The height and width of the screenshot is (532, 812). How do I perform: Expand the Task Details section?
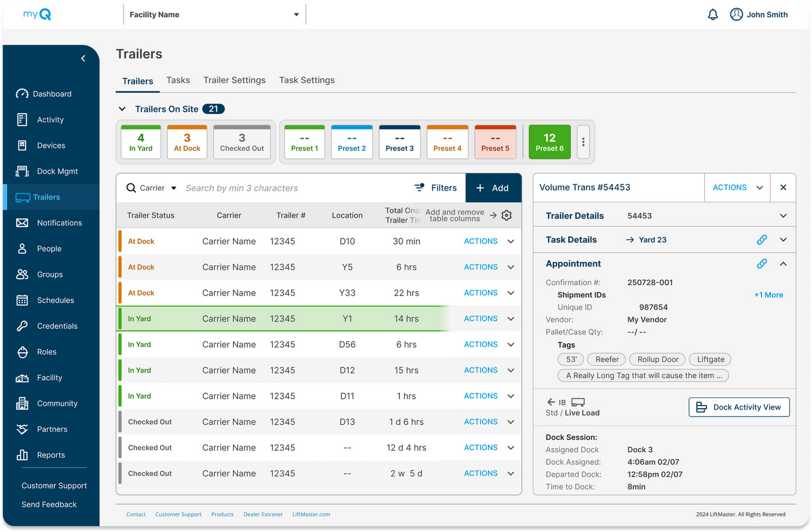tap(783, 239)
